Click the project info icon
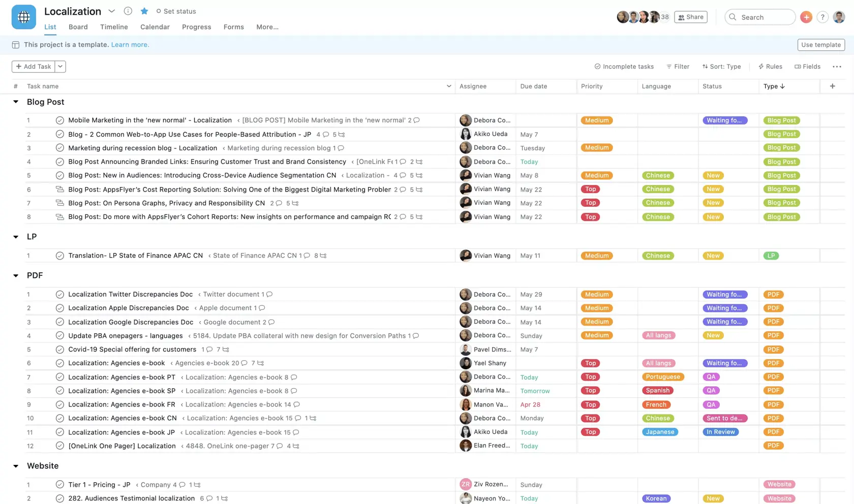Screen dimensions: 854x504 point(128,11)
